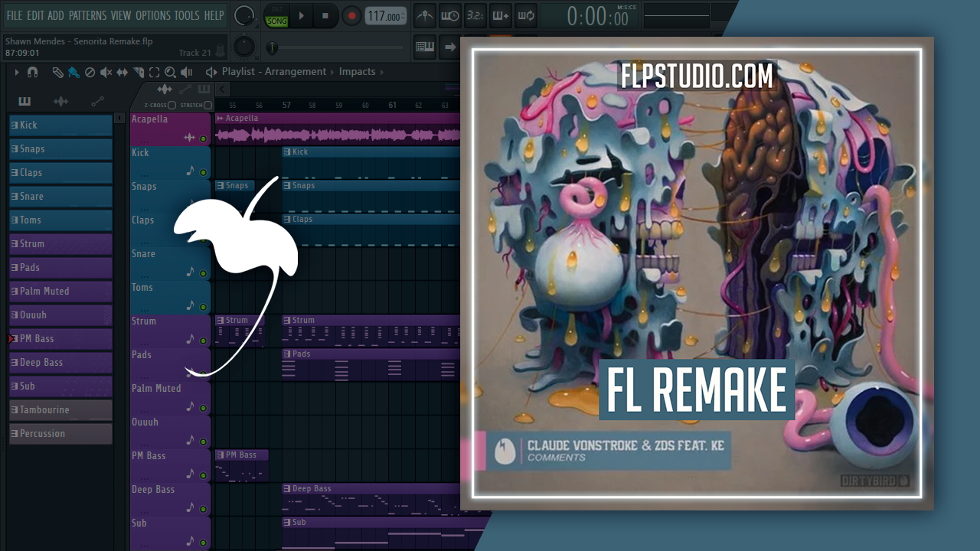Switch to SONG mode
The width and height of the screenshot is (980, 551).
(x=276, y=21)
